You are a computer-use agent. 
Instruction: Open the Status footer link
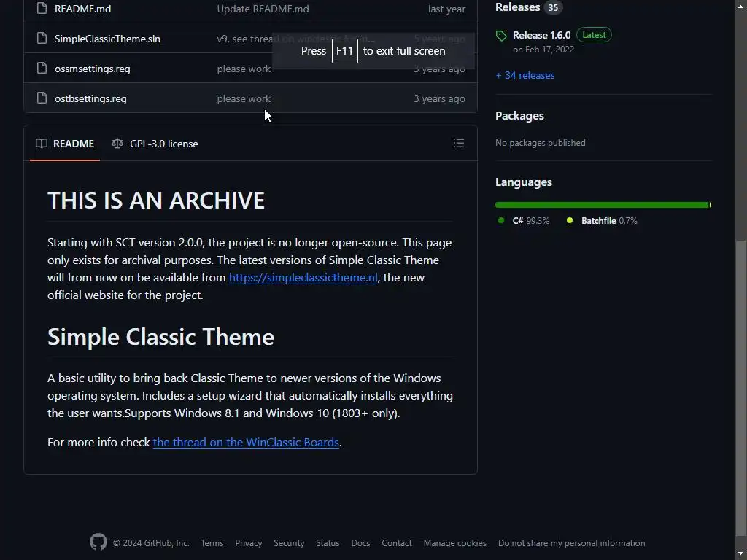(x=328, y=542)
